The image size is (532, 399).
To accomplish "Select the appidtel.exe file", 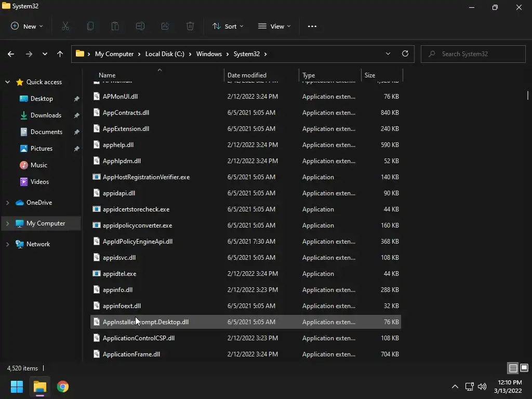I will click(246, 273).
